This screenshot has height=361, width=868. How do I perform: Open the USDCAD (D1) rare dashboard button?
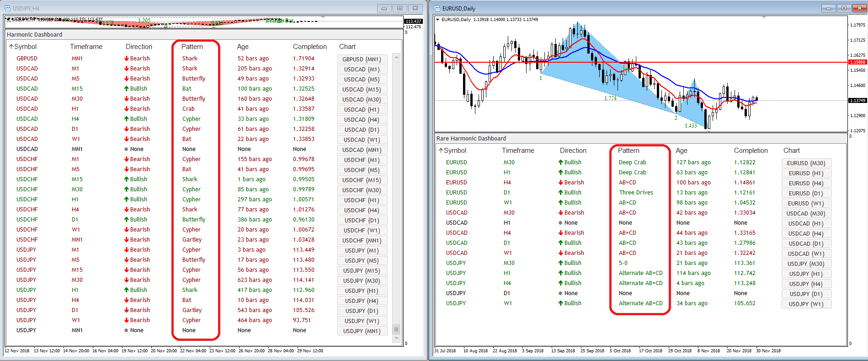(806, 243)
